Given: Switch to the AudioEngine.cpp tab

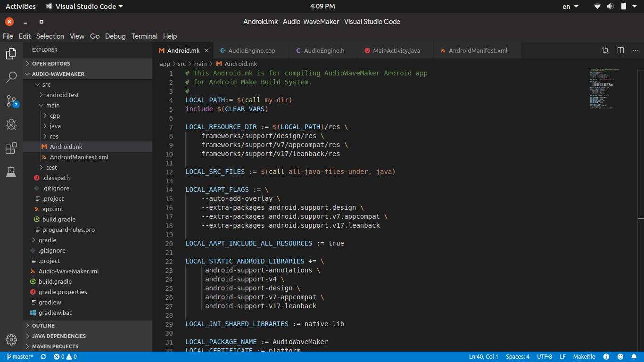Looking at the screenshot, I should [x=251, y=50].
